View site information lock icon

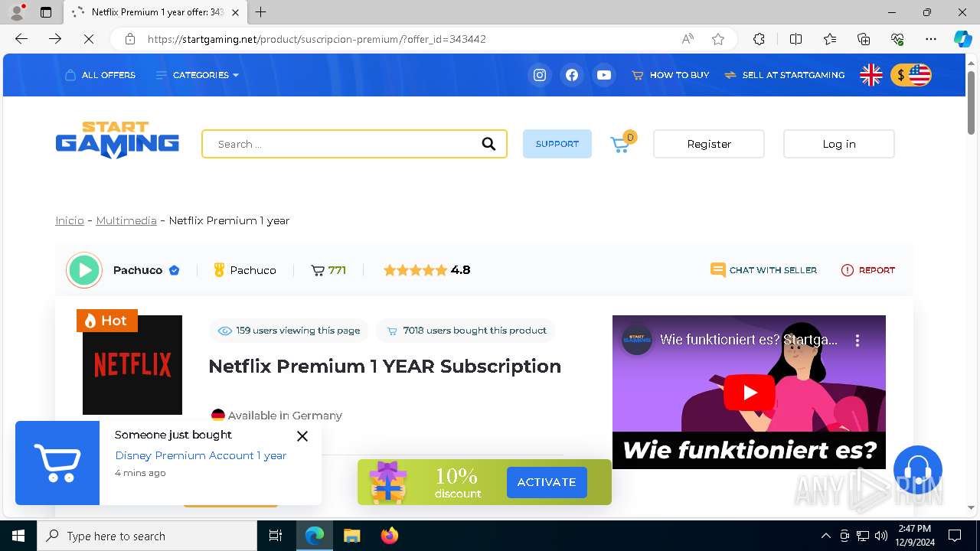pos(130,39)
